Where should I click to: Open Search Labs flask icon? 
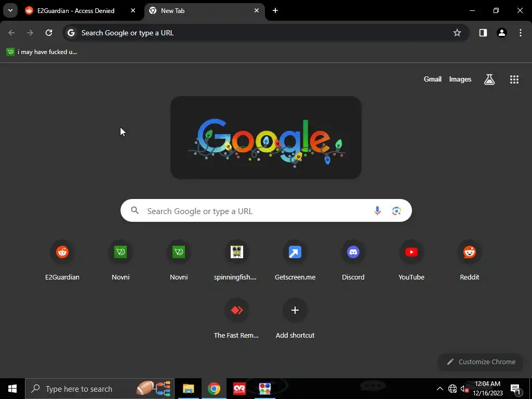489,79
